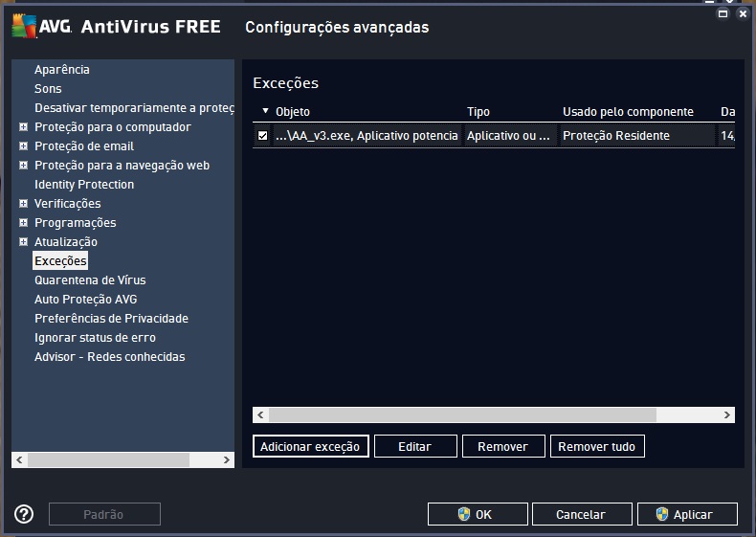Expand the Atualização tree node
The image size is (756, 537).
click(23, 242)
